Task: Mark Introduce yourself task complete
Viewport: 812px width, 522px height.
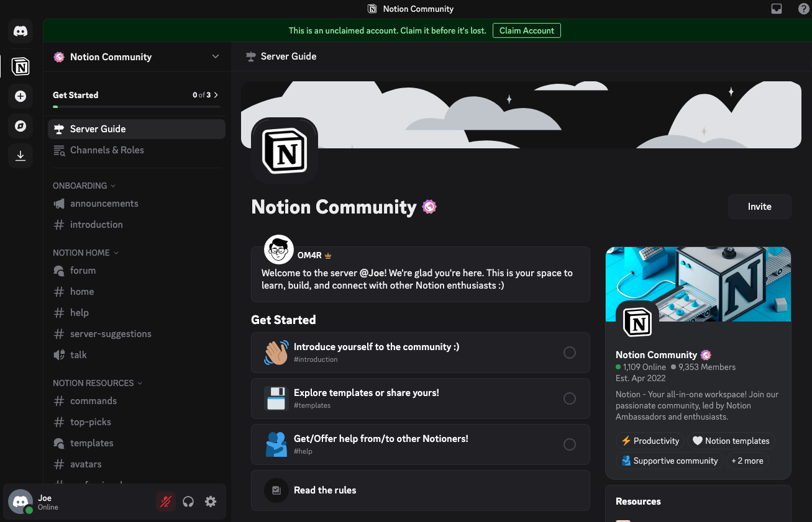Action: (570, 353)
